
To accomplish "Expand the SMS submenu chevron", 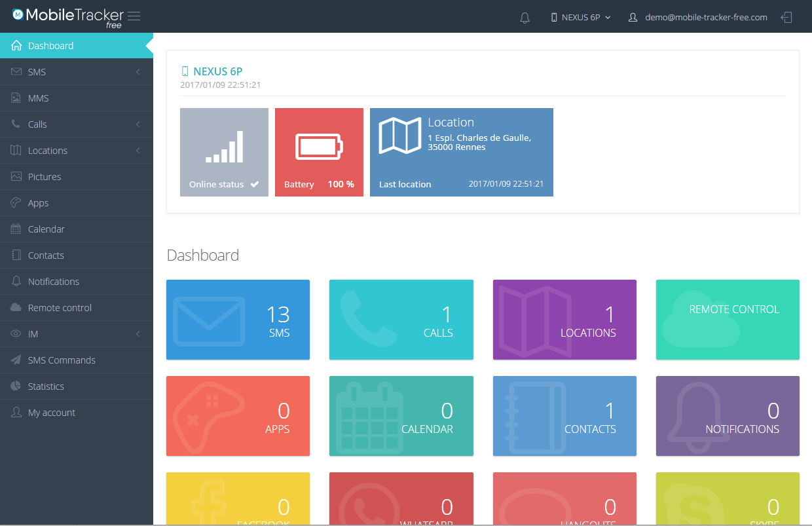I will [138, 72].
